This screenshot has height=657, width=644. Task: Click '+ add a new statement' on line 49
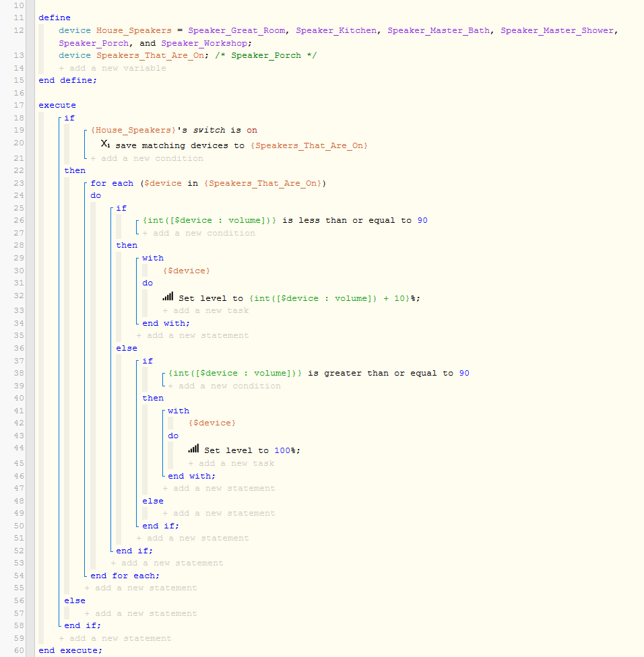(x=219, y=513)
